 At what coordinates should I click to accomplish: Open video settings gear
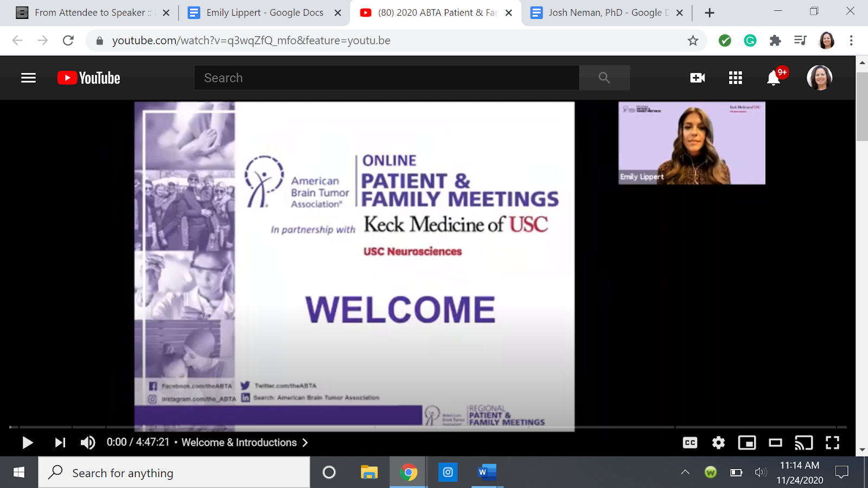pyautogui.click(x=718, y=443)
